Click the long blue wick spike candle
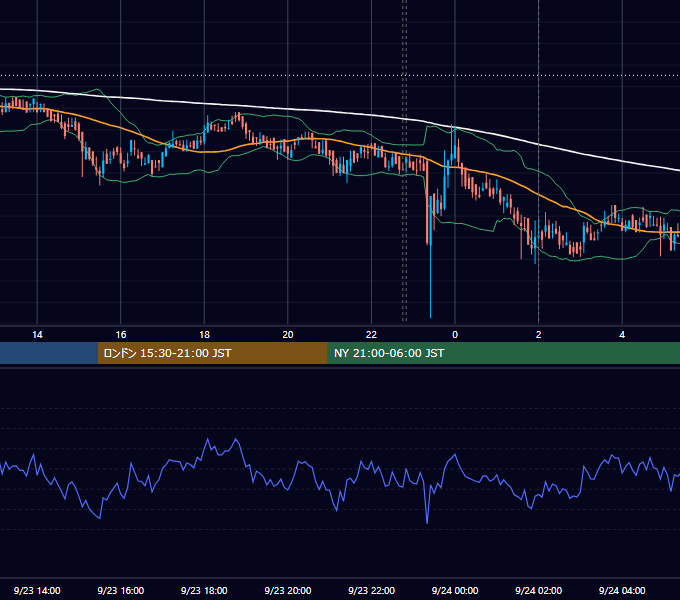 coord(431,256)
